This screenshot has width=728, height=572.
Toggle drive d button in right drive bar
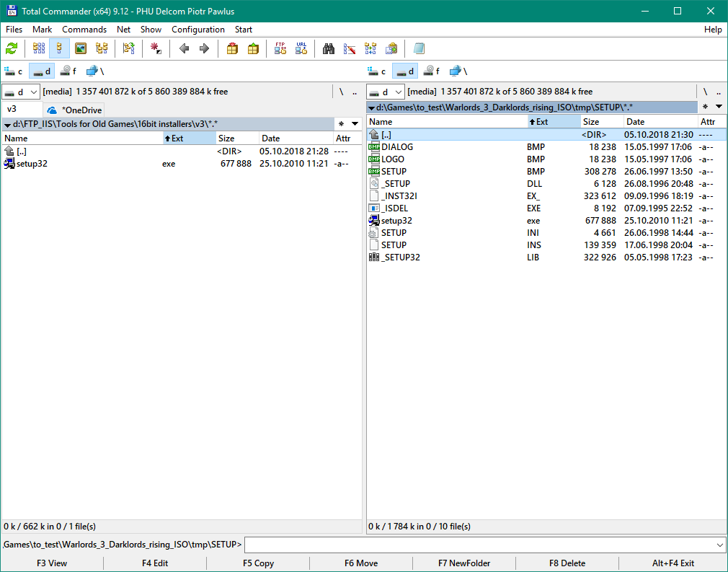405,71
